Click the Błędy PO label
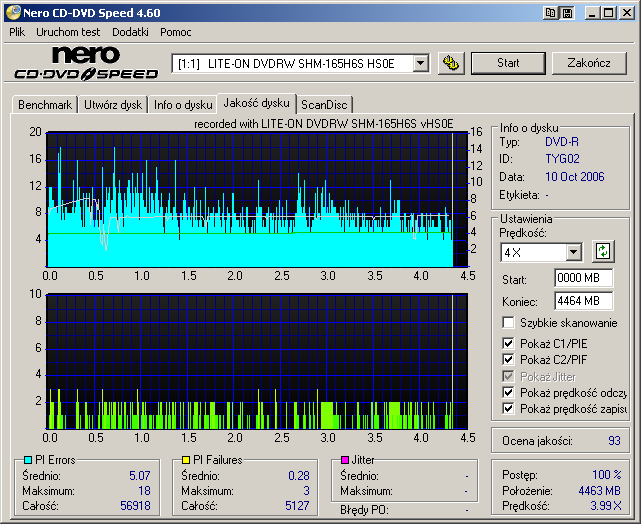Screen dimensions: 641x524 (364, 510)
